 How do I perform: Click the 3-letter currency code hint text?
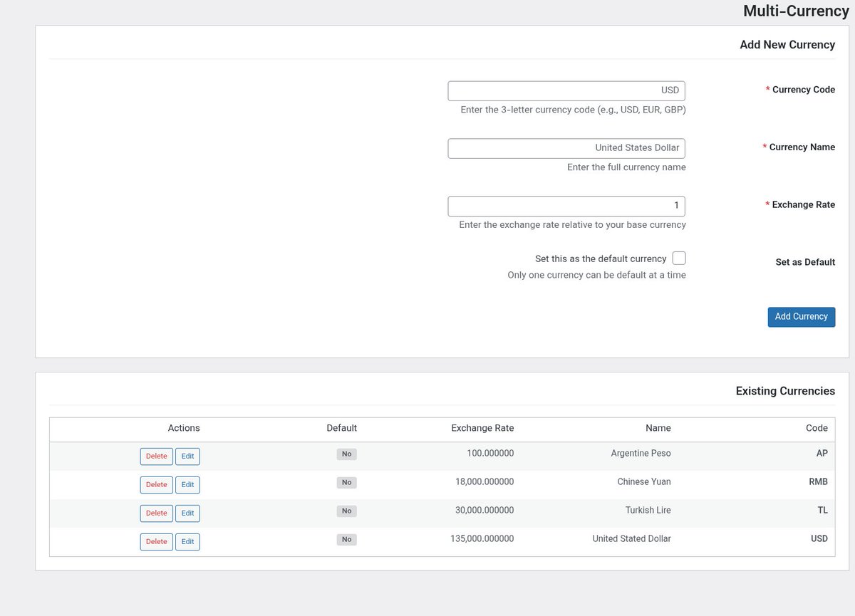tap(574, 110)
